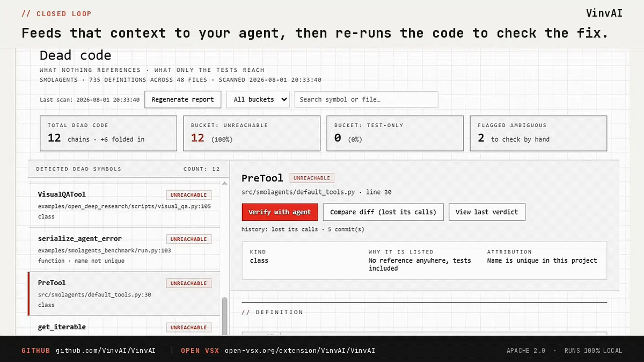Click 'Name is unique in this project' text
The height and width of the screenshot is (362, 644).
coord(542,260)
